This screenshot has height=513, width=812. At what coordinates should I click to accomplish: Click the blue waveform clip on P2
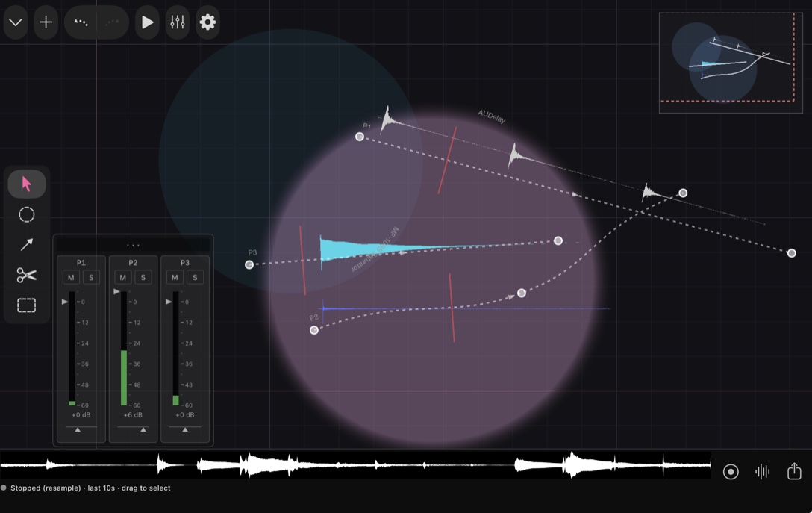(464, 308)
